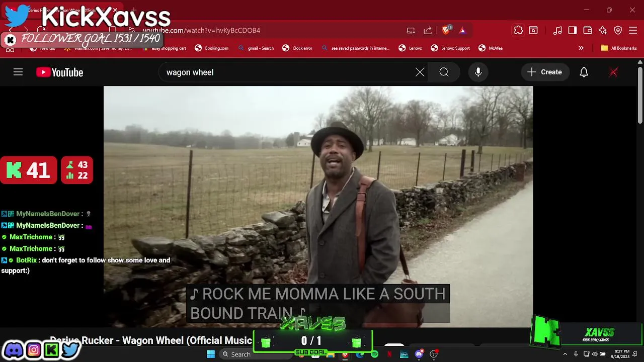Click the system tray volume icon
Image resolution: width=644 pixels, height=362 pixels.
click(x=595, y=354)
